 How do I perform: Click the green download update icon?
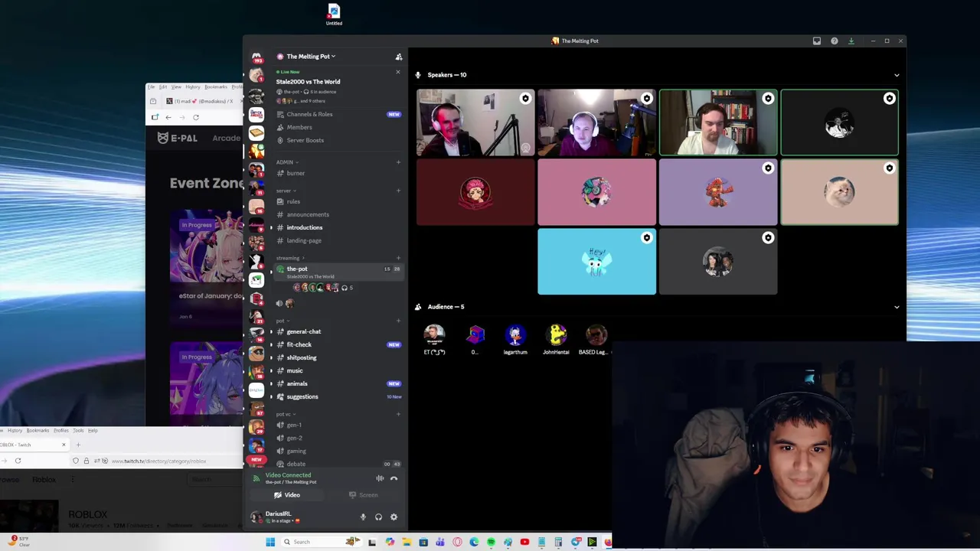pyautogui.click(x=851, y=41)
